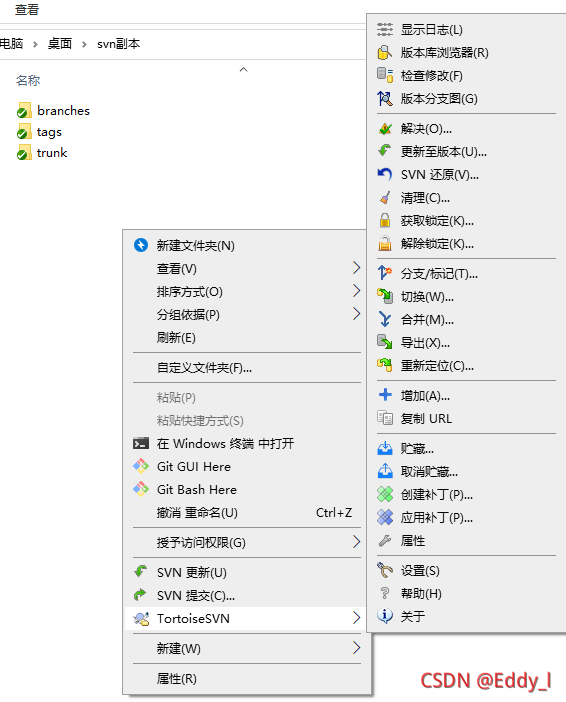Expand the Group by (分组依据) submenu arrow

[356, 314]
